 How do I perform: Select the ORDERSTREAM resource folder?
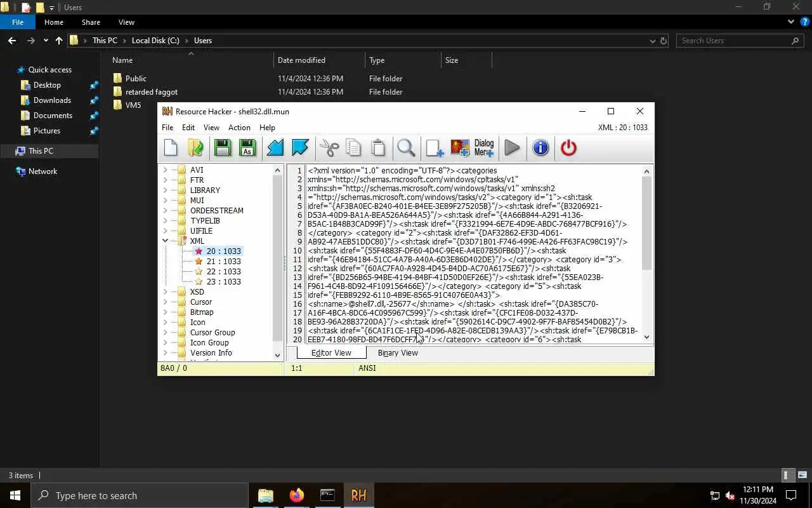216,210
